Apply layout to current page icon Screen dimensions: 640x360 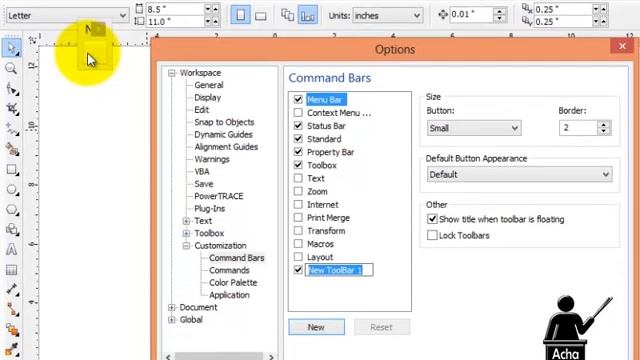click(x=307, y=16)
